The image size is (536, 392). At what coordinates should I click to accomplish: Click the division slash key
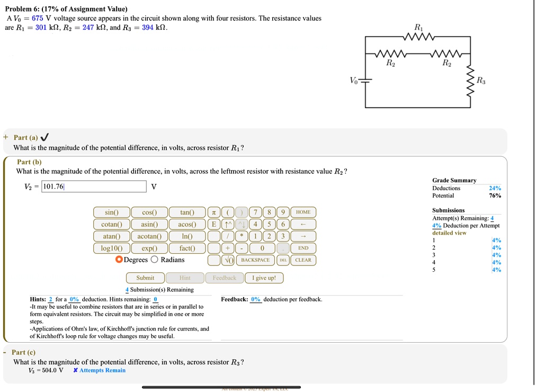tap(228, 236)
